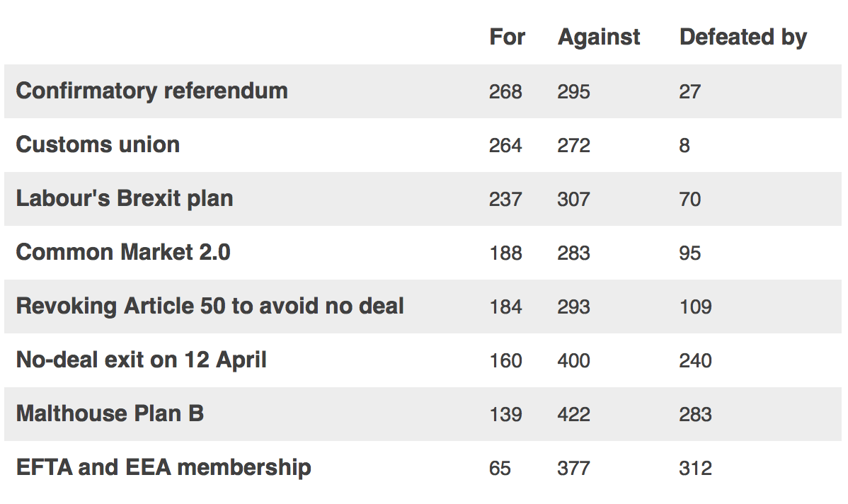Click the 'Defeated by' column header
Viewport: 848px width, 504px height.
point(743,38)
